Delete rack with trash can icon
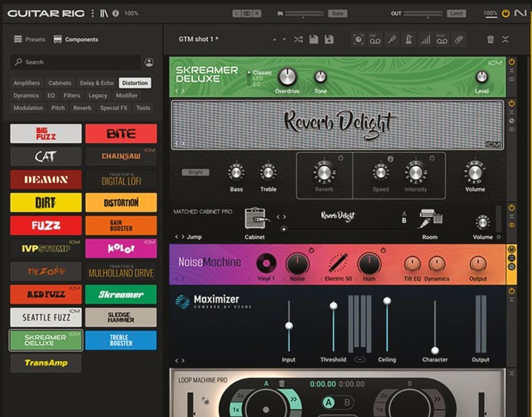 490,40
